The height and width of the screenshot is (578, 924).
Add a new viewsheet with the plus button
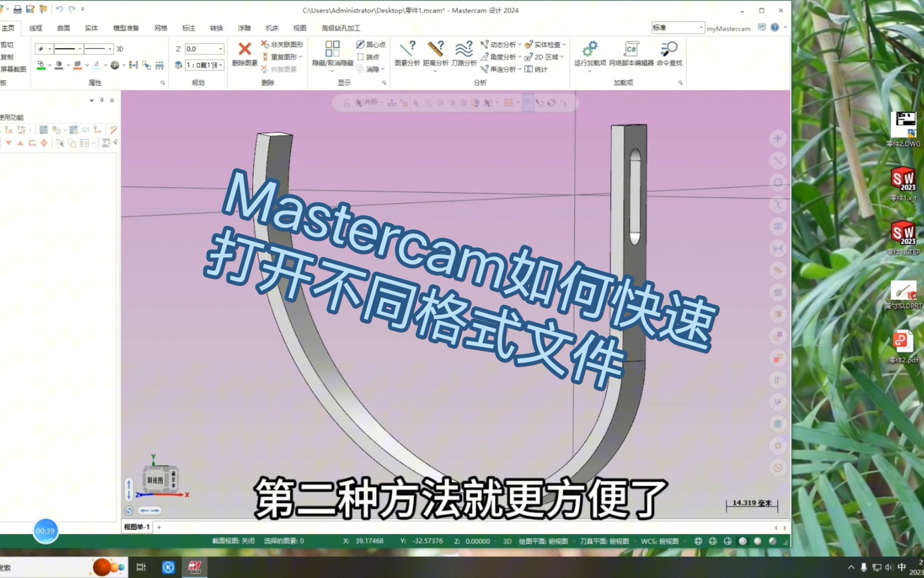(x=159, y=527)
